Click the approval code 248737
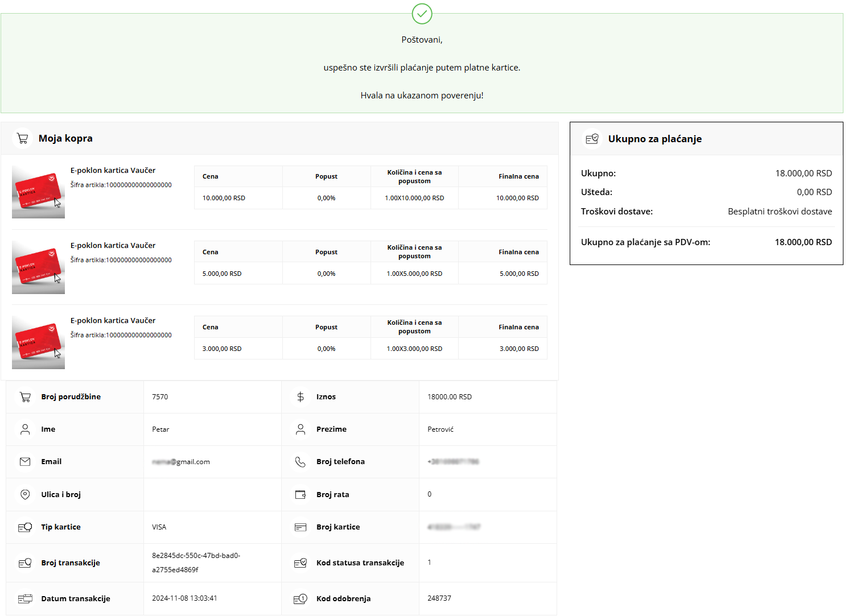848x616 pixels. pos(439,598)
